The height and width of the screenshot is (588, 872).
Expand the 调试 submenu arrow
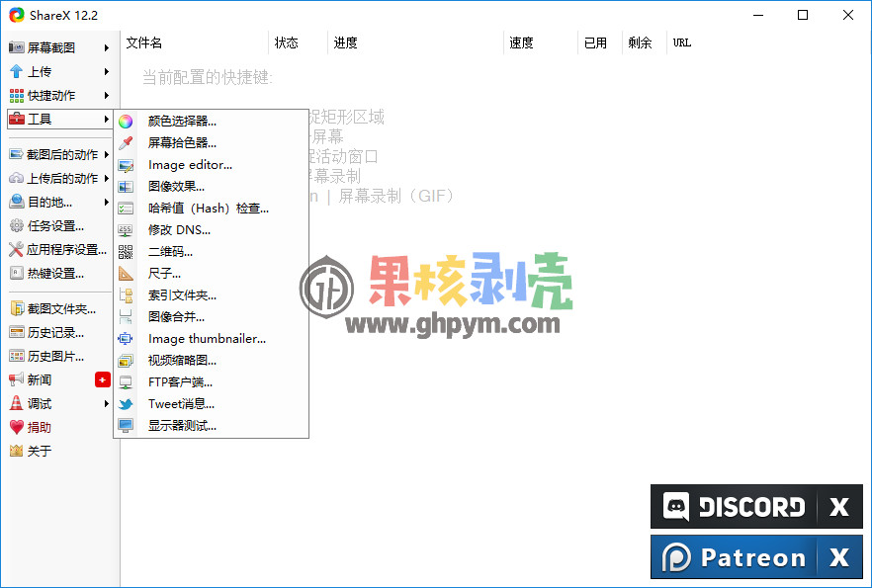point(106,403)
